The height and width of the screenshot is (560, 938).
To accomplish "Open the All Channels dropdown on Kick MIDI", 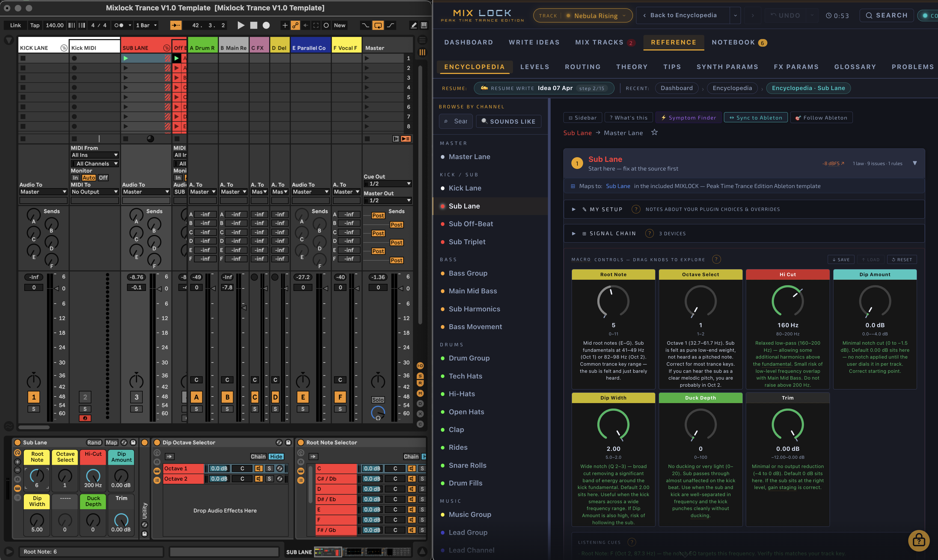I will (x=95, y=163).
